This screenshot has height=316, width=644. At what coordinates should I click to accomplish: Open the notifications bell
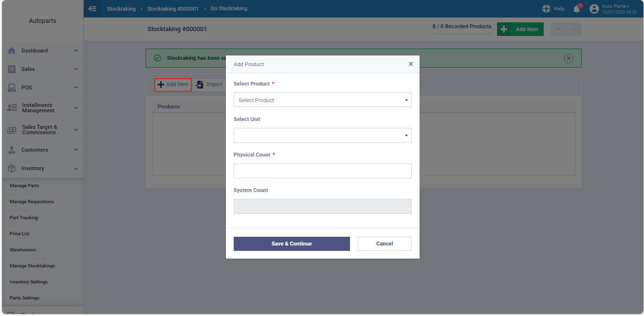[x=577, y=9]
